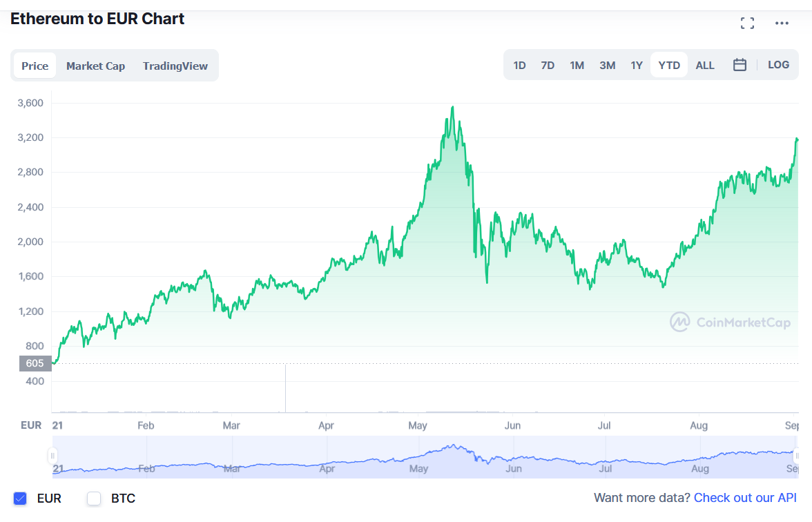Click the Apr label on the x-axis
This screenshot has height=522, width=812.
click(326, 425)
